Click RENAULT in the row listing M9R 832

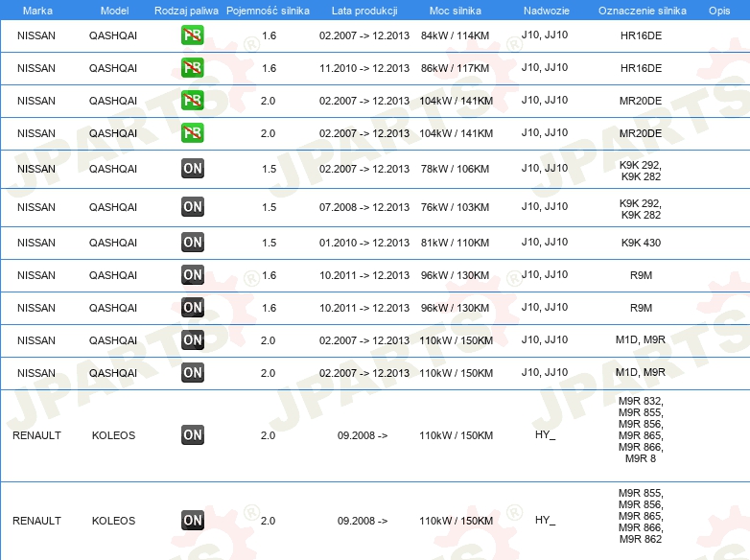click(x=36, y=435)
